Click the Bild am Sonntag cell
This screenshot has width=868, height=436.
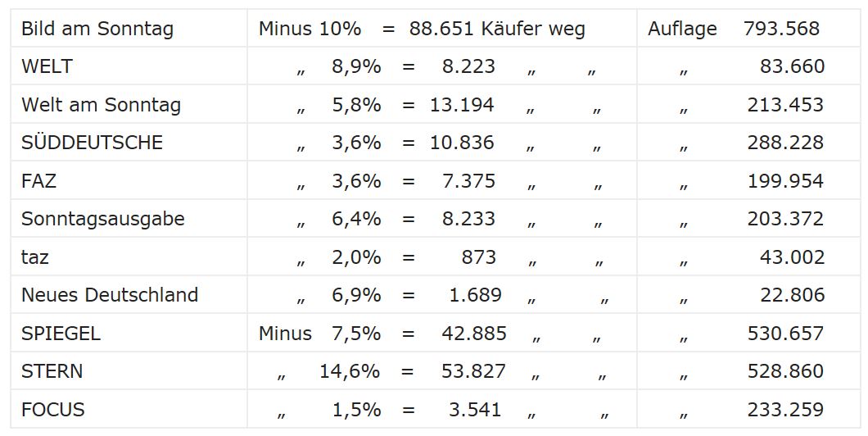coord(129,28)
